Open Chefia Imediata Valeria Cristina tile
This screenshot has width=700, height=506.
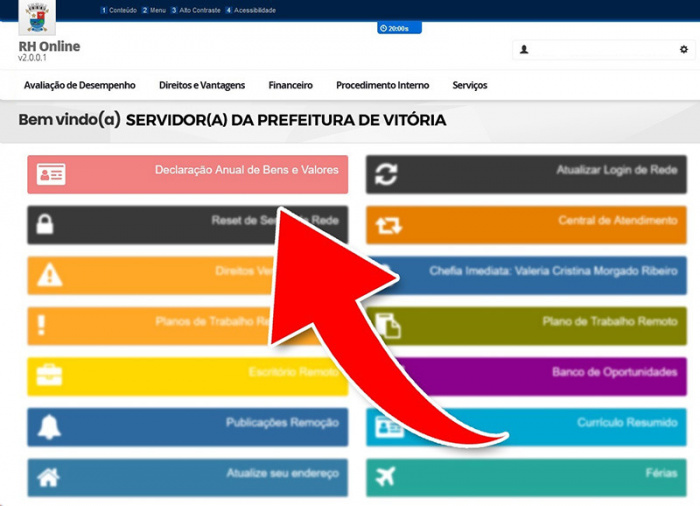click(x=526, y=275)
